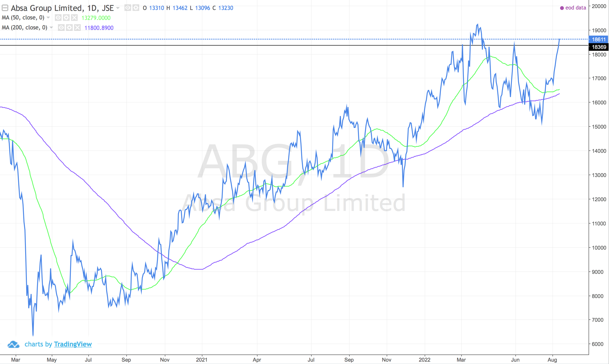This screenshot has height=364, width=609.
Task: Click the 2021 label on time axis
Action: (201, 359)
